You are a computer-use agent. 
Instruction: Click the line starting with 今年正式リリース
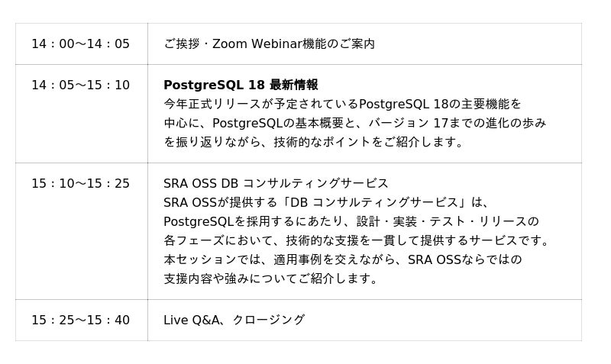coord(342,104)
